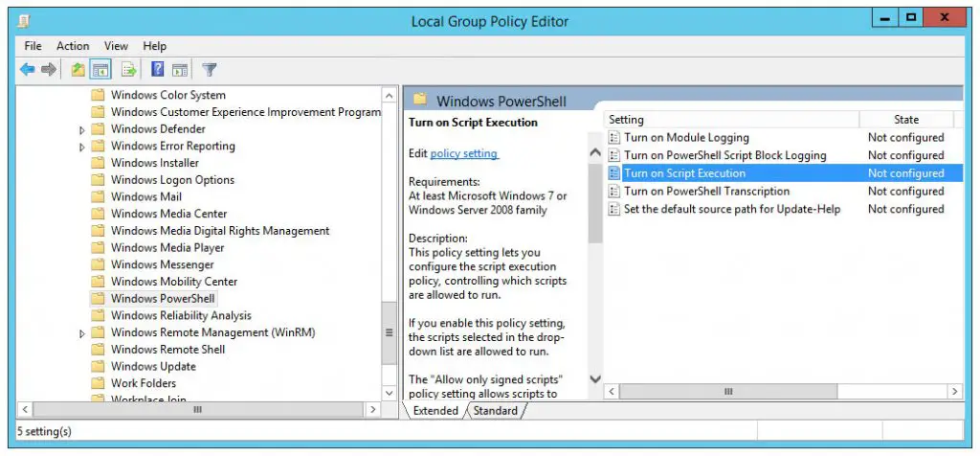Viewport: 980px width, 456px height.
Task: Expand Windows Remote Management (WinRM) node
Action: coord(82,333)
